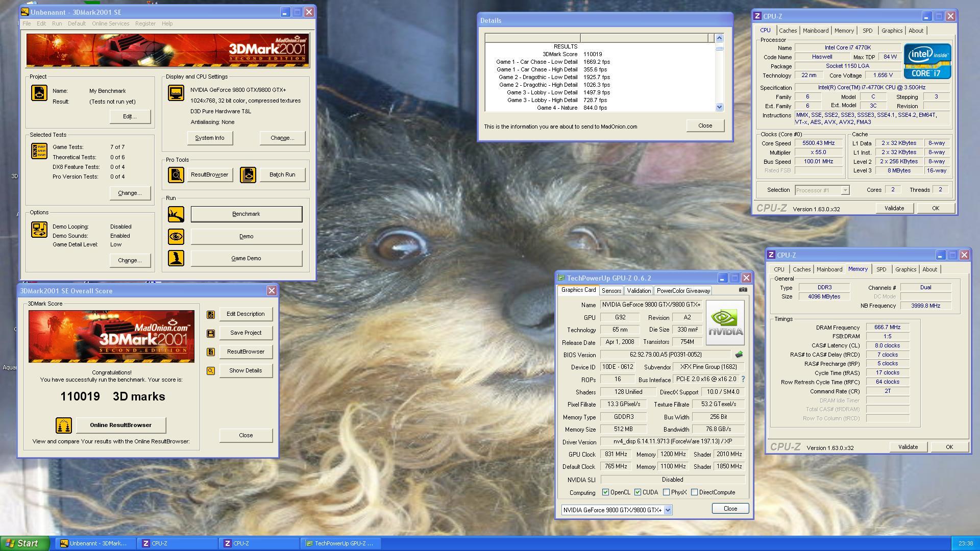Image resolution: width=980 pixels, height=551 pixels.
Task: Click the Change... button under Options
Action: point(130,261)
